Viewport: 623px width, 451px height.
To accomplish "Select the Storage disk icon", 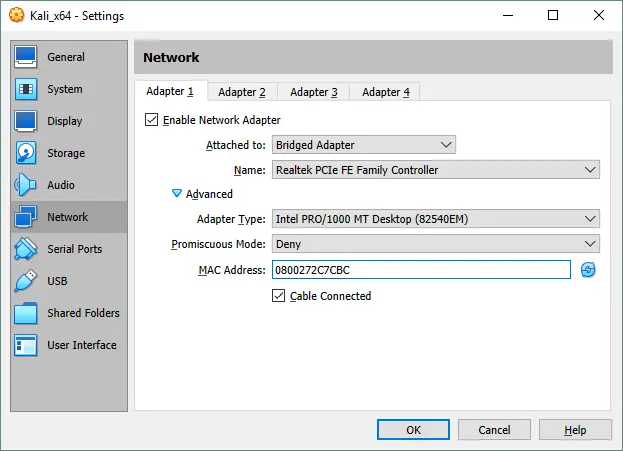I will (26, 153).
